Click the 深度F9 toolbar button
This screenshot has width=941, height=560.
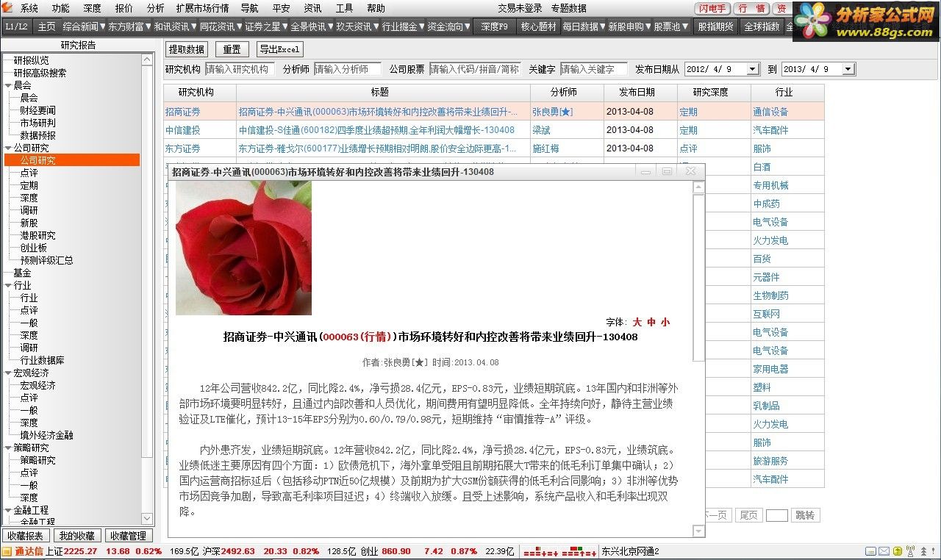(494, 26)
